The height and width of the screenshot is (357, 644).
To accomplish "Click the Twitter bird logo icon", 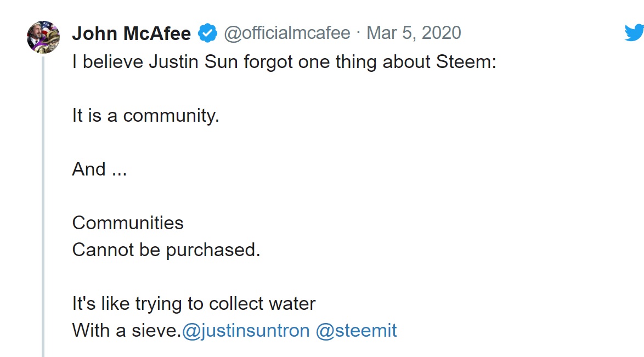I will click(634, 33).
